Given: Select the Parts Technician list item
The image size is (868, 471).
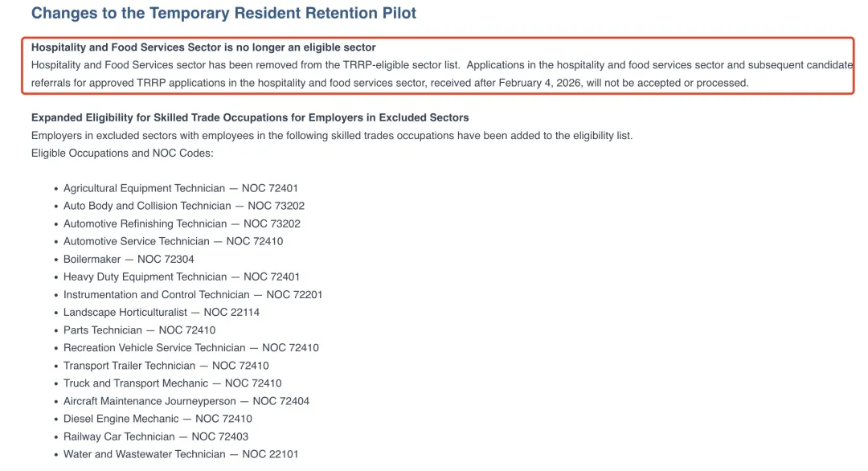Looking at the screenshot, I should tap(140, 330).
